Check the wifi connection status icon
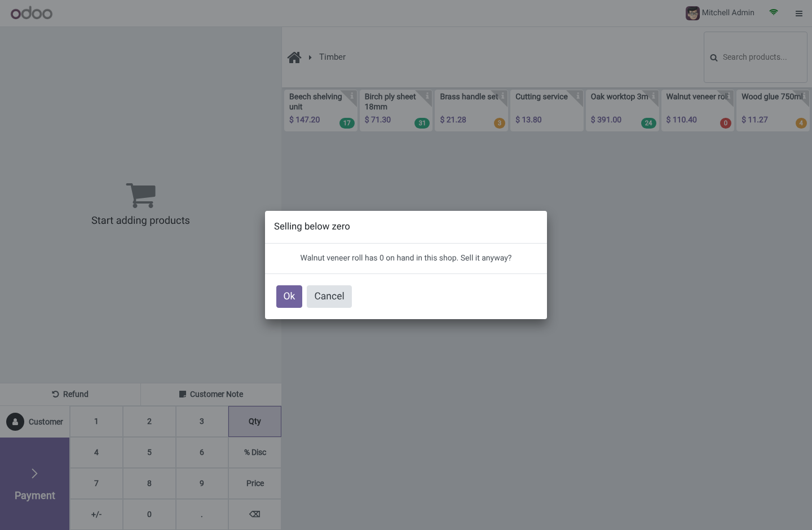This screenshot has height=530, width=812. pyautogui.click(x=774, y=12)
